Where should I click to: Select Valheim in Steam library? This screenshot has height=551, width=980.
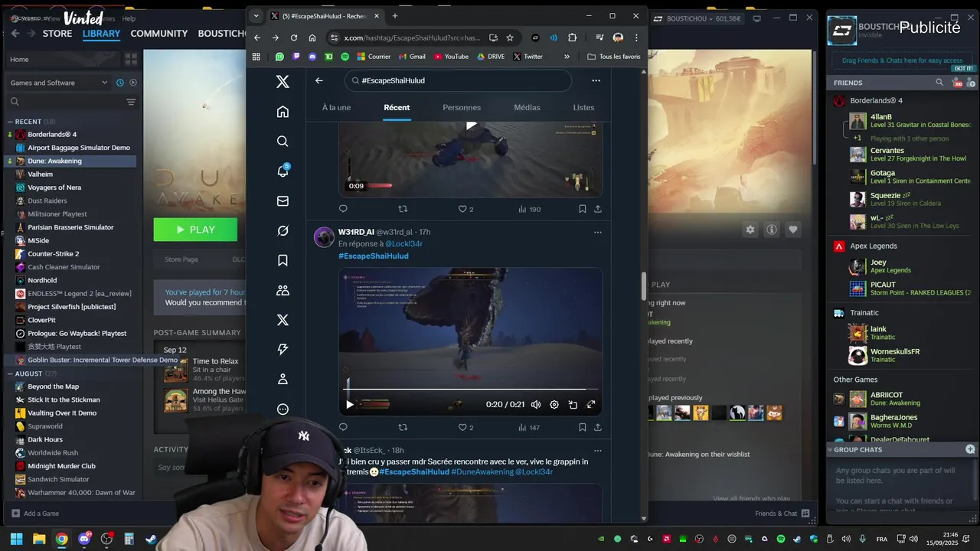(x=41, y=174)
